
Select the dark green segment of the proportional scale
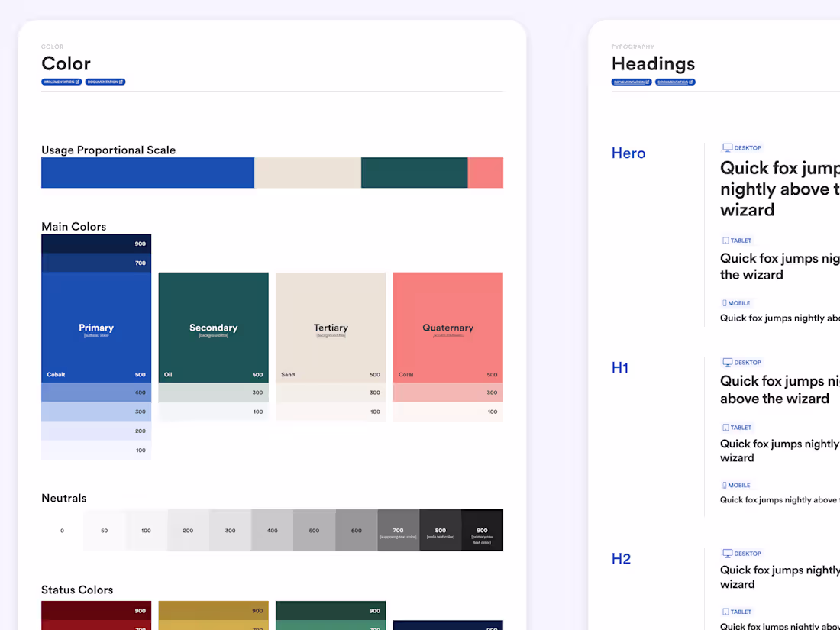pos(414,173)
